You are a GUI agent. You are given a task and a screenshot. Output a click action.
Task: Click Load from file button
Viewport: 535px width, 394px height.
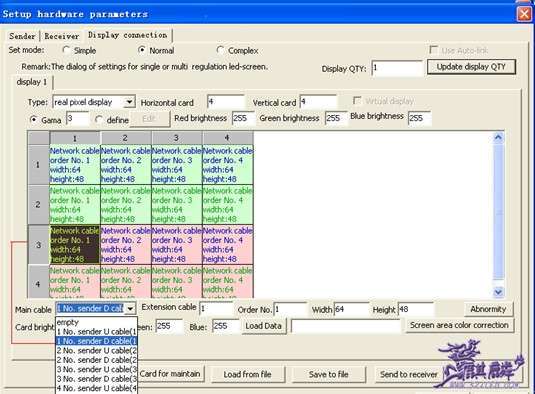point(248,375)
